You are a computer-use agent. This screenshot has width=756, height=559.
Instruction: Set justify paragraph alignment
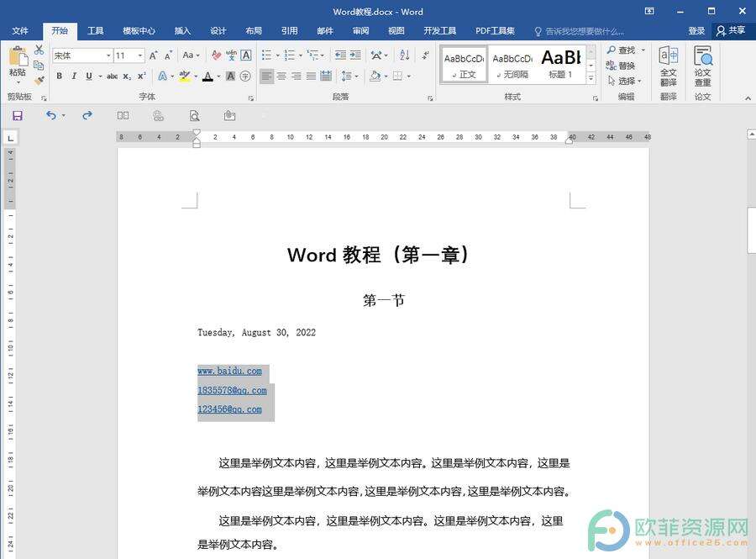(x=311, y=76)
